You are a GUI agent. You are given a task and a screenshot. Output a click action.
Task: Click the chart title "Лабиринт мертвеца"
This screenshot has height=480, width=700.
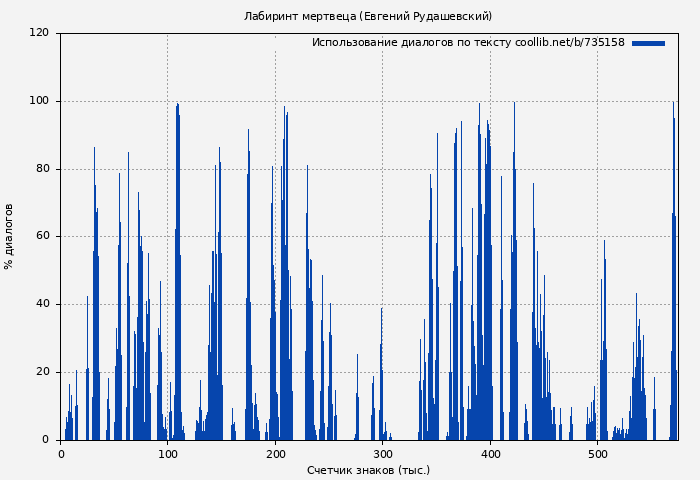pyautogui.click(x=368, y=16)
